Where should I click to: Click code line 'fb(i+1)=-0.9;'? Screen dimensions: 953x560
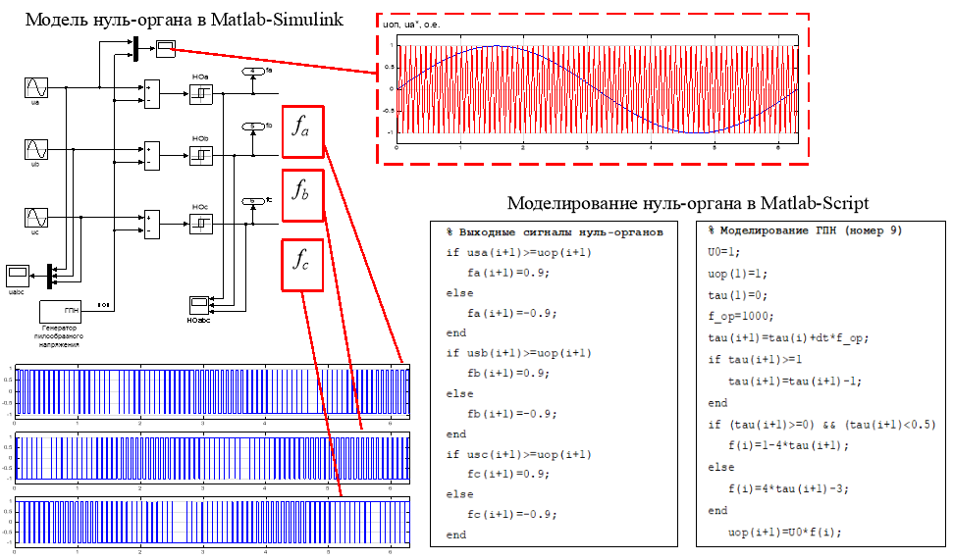coord(511,414)
